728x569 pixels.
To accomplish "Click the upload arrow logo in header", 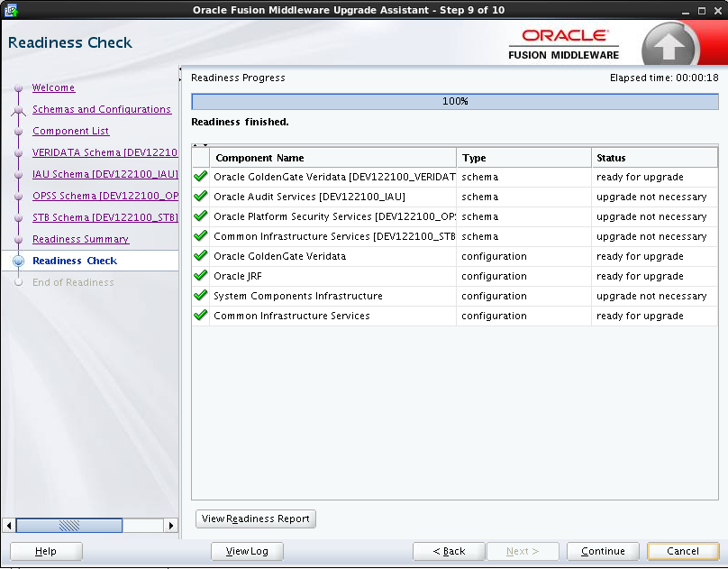I will click(x=669, y=46).
